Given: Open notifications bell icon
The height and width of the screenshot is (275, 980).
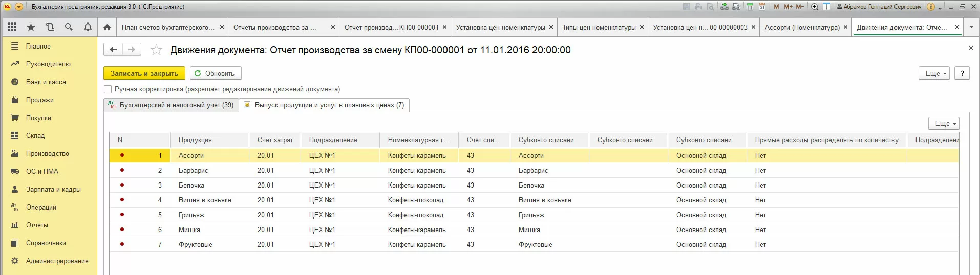Looking at the screenshot, I should (x=88, y=27).
